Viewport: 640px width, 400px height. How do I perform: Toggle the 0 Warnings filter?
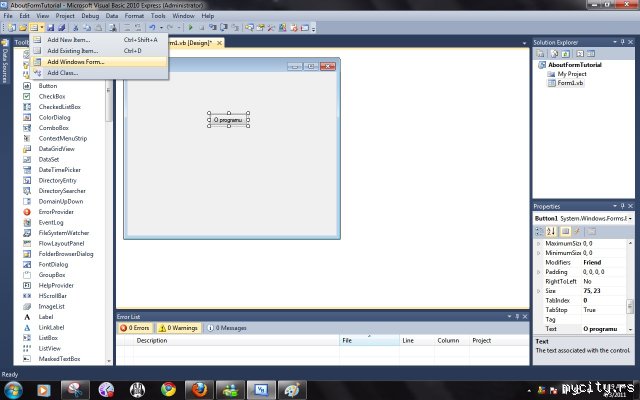pos(179,328)
